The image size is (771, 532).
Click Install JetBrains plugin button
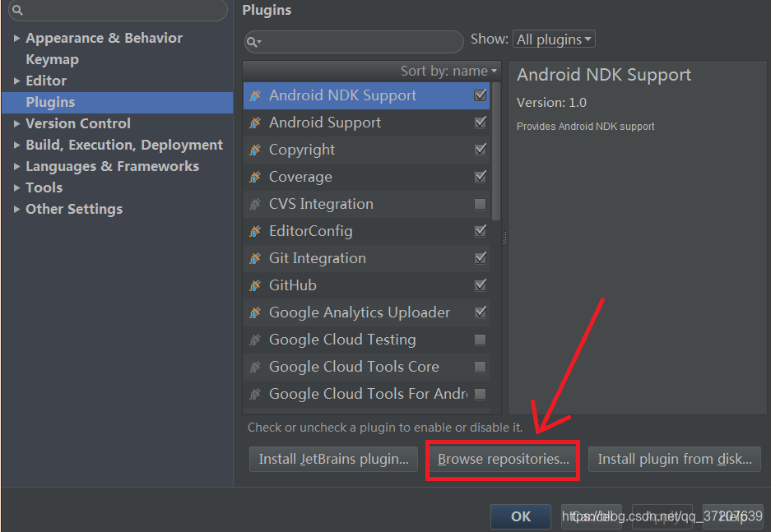tap(333, 459)
